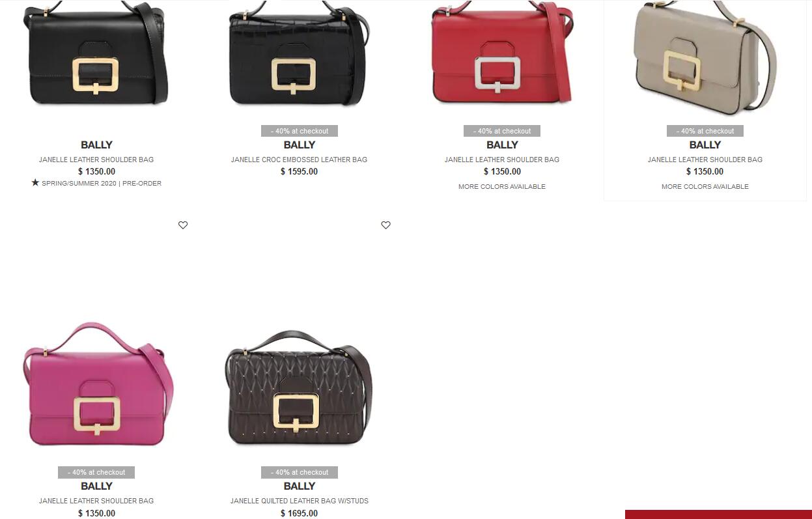The height and width of the screenshot is (519, 812).
Task: Click the $ 1595.00 price of croc bag
Action: 300,172
